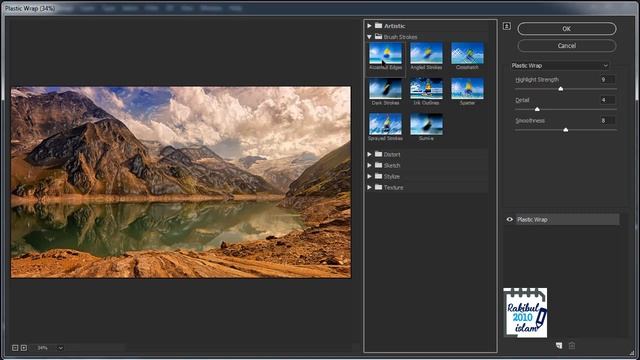Expand the Artistic filter folder
Screen dimensions: 640x360
tap(369, 26)
